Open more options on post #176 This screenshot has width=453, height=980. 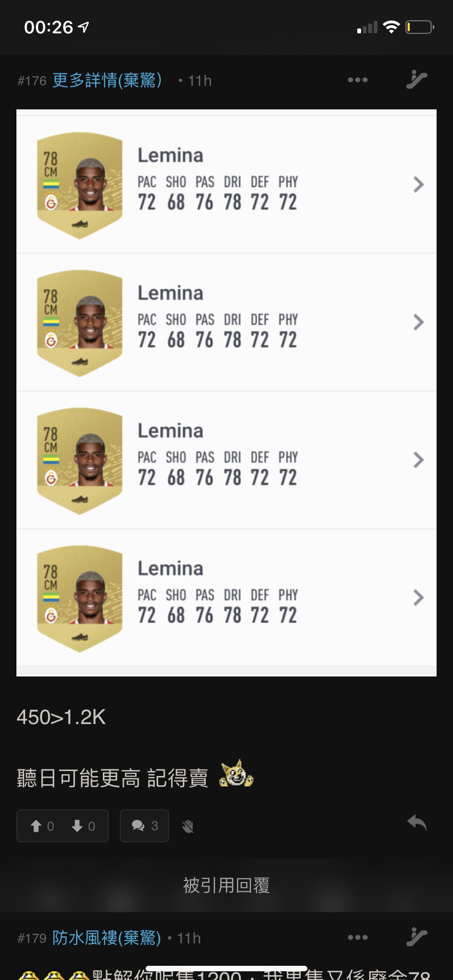click(x=358, y=80)
